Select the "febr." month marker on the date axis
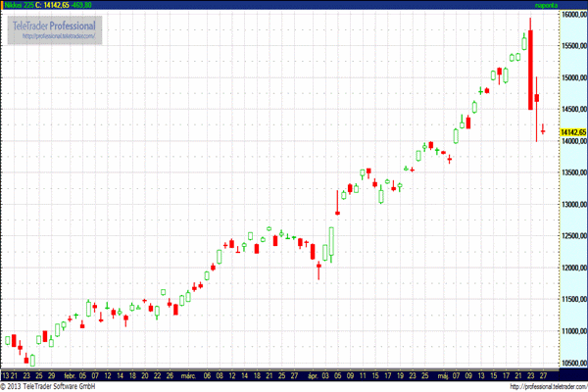Image resolution: width=588 pixels, height=392 pixels. pos(68,375)
